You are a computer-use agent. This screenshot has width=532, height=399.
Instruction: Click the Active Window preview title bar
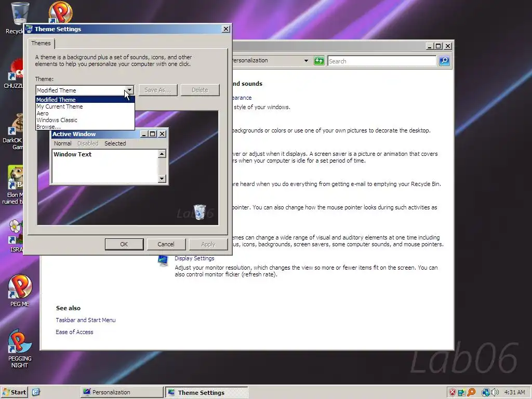(x=109, y=134)
